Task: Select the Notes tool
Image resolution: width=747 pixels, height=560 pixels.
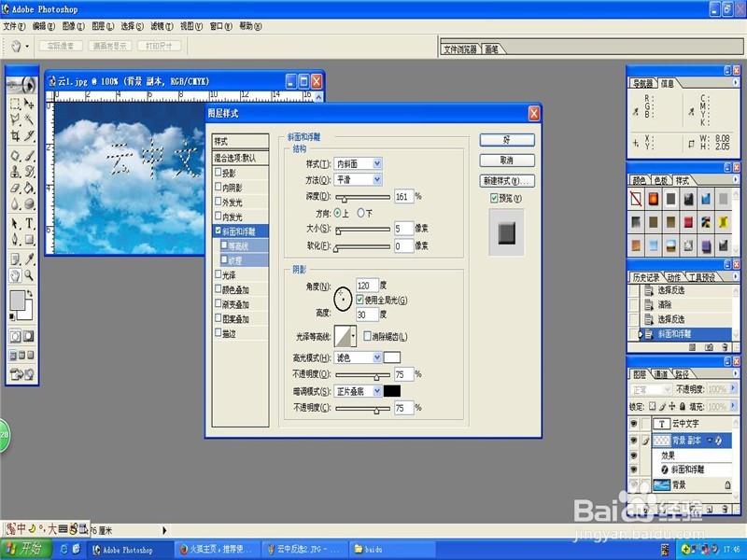Action: click(15, 259)
